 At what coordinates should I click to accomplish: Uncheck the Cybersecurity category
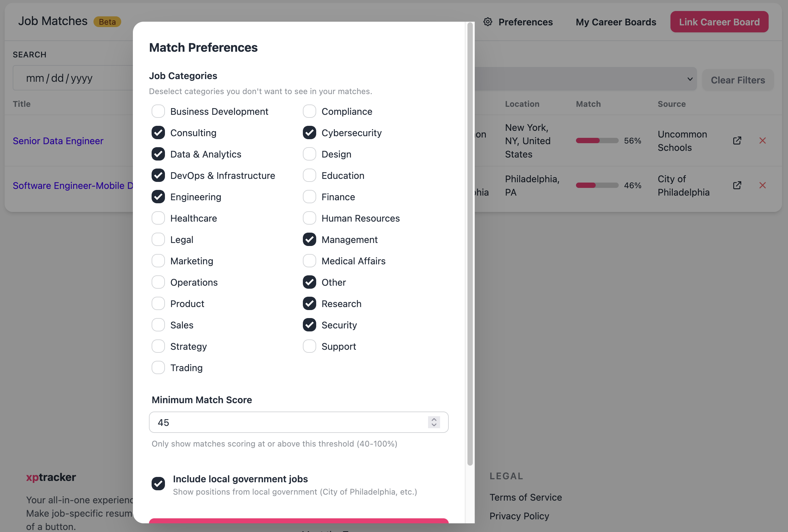309,133
